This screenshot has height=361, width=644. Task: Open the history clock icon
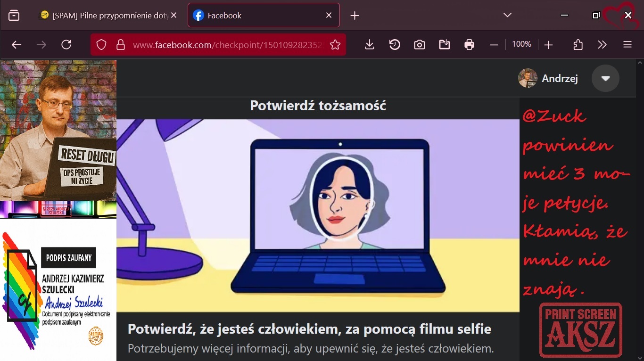[x=395, y=45]
